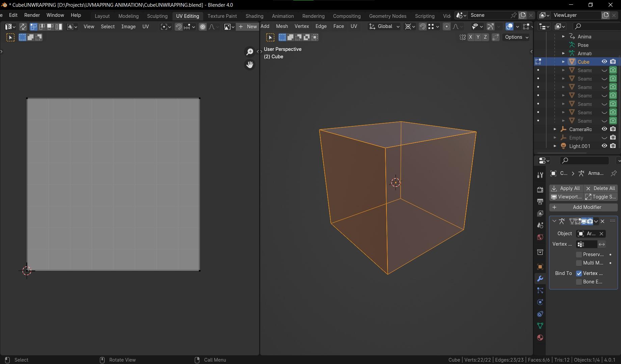Open the Render menu

[32, 15]
